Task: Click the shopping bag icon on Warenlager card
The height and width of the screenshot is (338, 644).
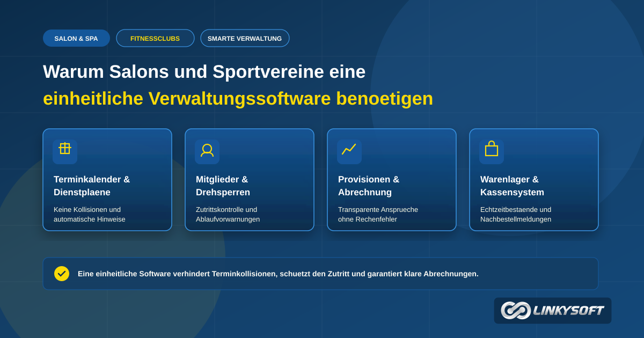Action: [x=492, y=149]
